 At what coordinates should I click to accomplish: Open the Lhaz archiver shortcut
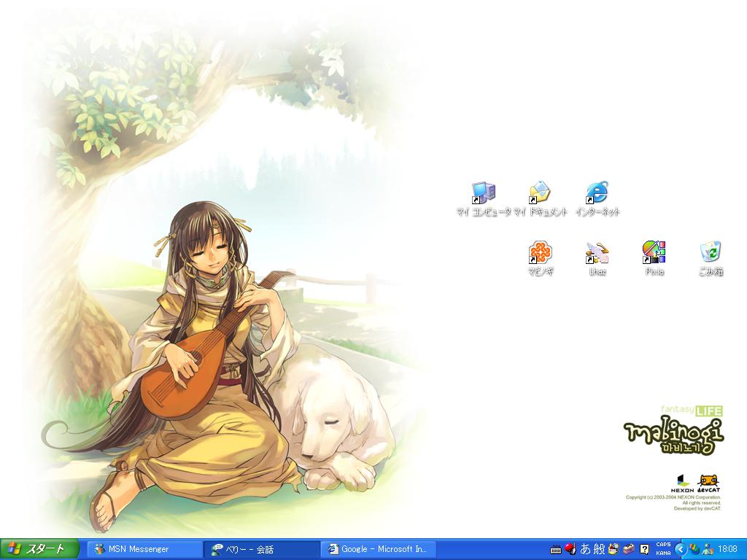[597, 259]
